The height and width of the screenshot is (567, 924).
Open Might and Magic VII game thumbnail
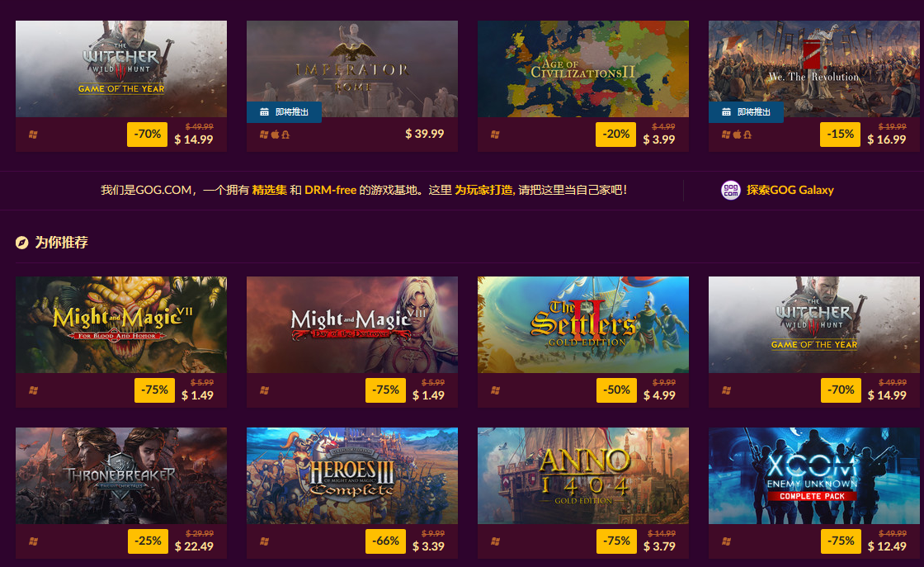(121, 324)
